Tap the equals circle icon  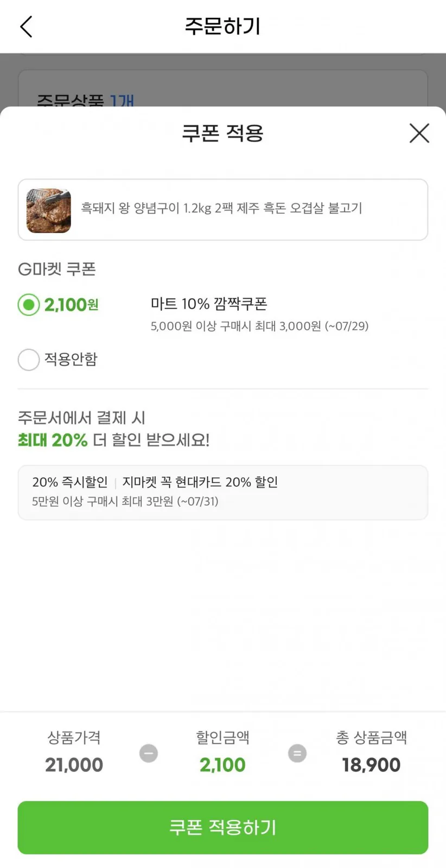click(297, 754)
